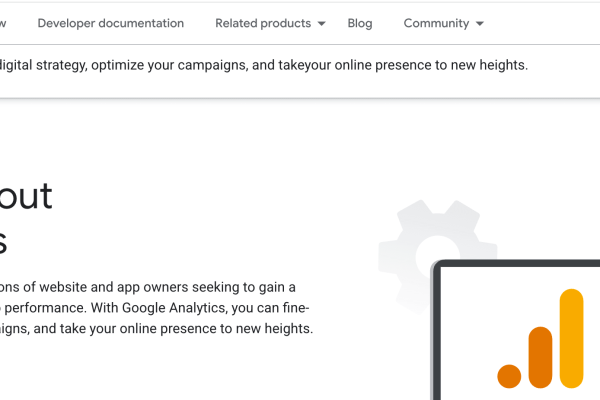
Task: Click the Related products menu label
Action: pyautogui.click(x=263, y=23)
